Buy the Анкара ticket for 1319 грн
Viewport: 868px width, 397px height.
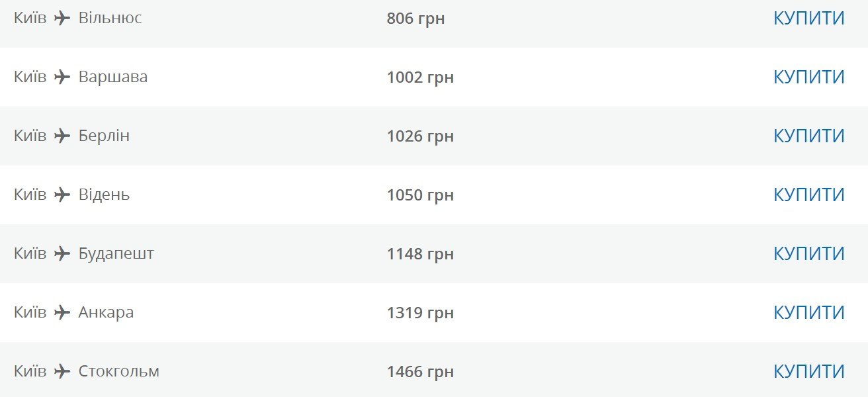pos(809,313)
